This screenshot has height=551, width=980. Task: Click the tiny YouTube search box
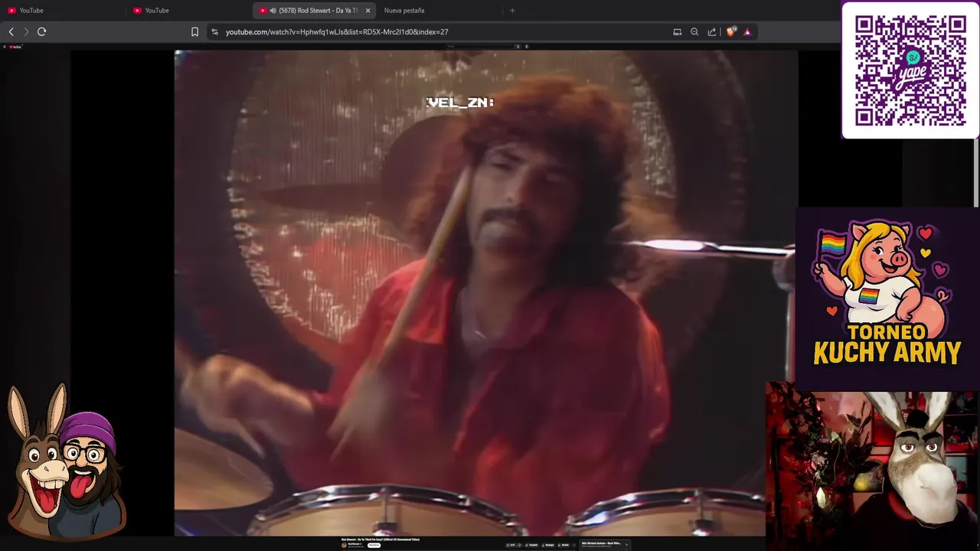click(x=481, y=47)
